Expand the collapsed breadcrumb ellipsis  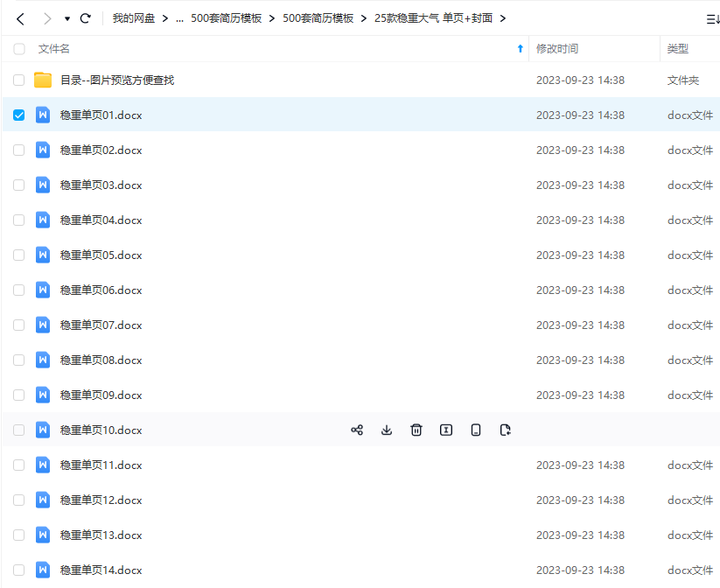179,19
